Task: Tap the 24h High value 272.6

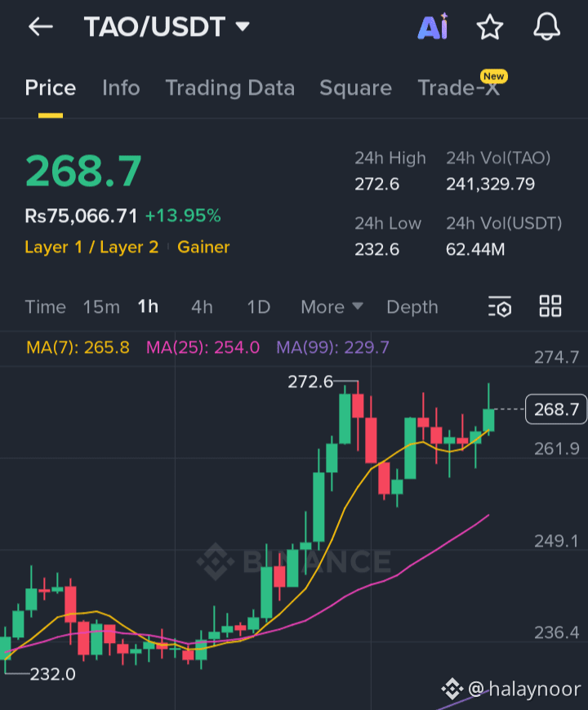Action: pyautogui.click(x=376, y=185)
